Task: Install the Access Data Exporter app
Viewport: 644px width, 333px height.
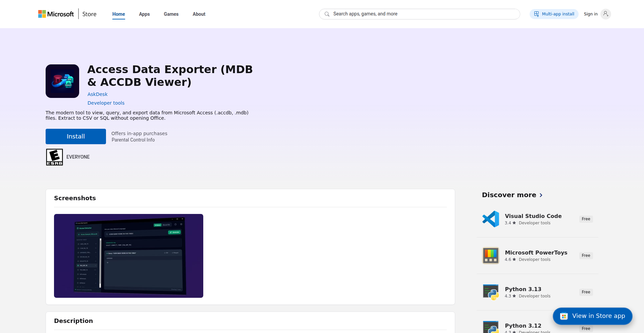Action: (75, 136)
